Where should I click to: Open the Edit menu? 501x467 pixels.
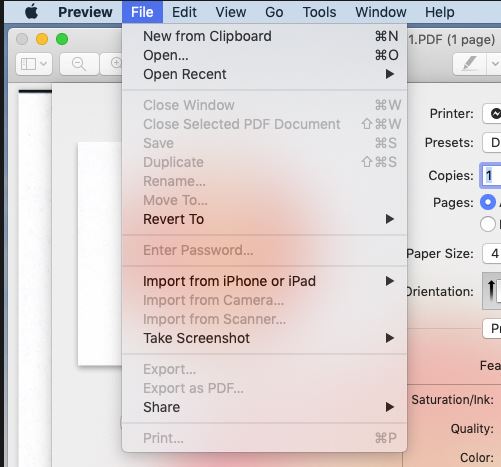(184, 12)
